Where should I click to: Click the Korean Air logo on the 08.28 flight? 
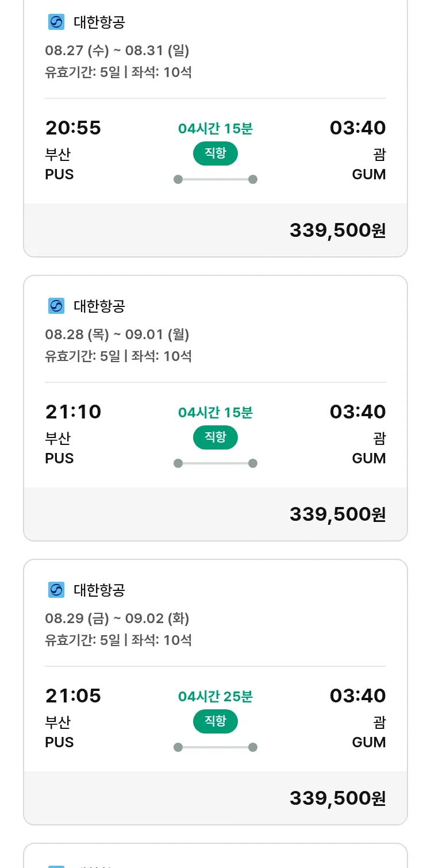[x=56, y=306]
